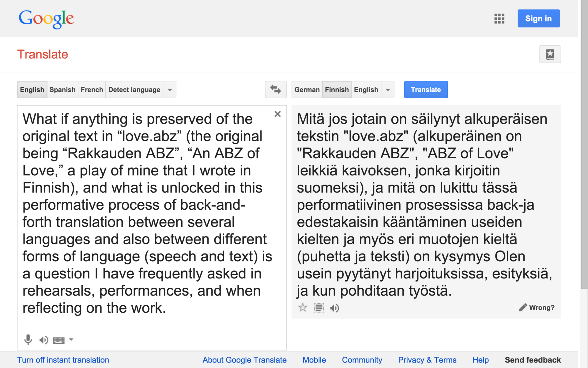Expand the source language dropdown arrow
Viewport: 588px width, 368px height.
click(x=170, y=90)
